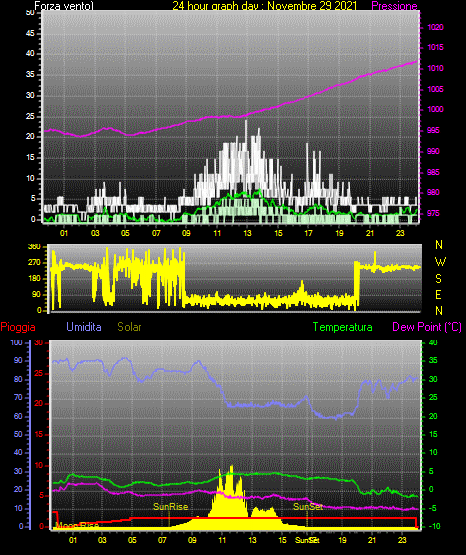Click pressure axis value "1005"
The height and width of the screenshot is (555, 466).
point(435,89)
